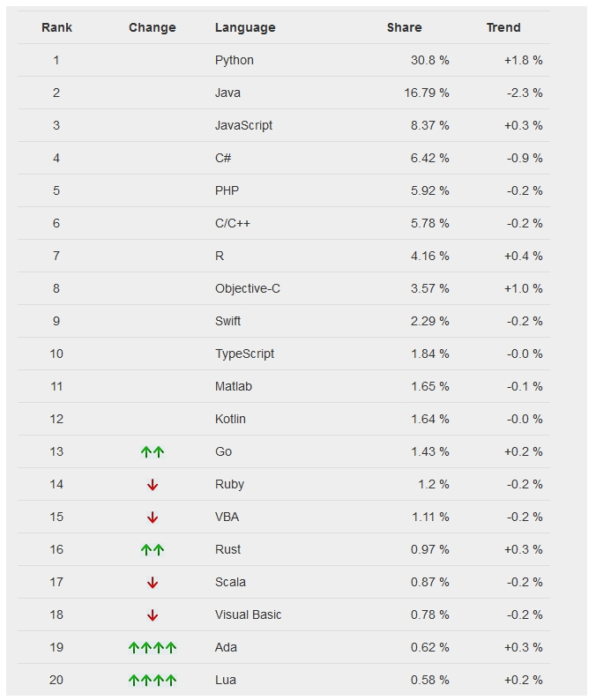This screenshot has height=700, width=596.
Task: Click the Rank column header
Action: (56, 27)
